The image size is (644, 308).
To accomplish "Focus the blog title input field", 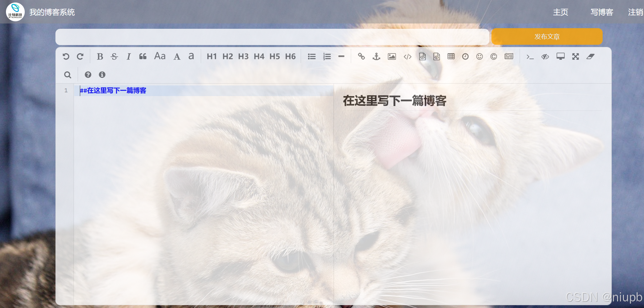I will tap(272, 37).
